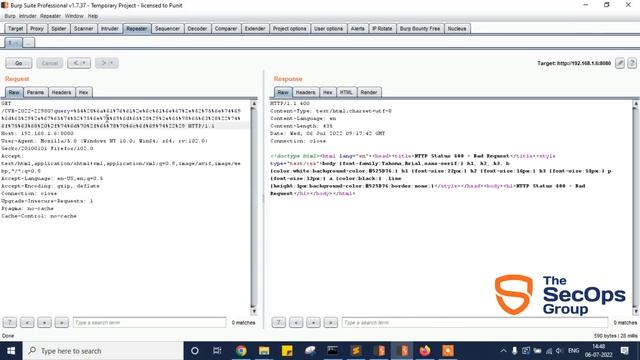This screenshot has height=360, width=640.
Task: Click the Windows taskbar search box
Action: (103, 351)
